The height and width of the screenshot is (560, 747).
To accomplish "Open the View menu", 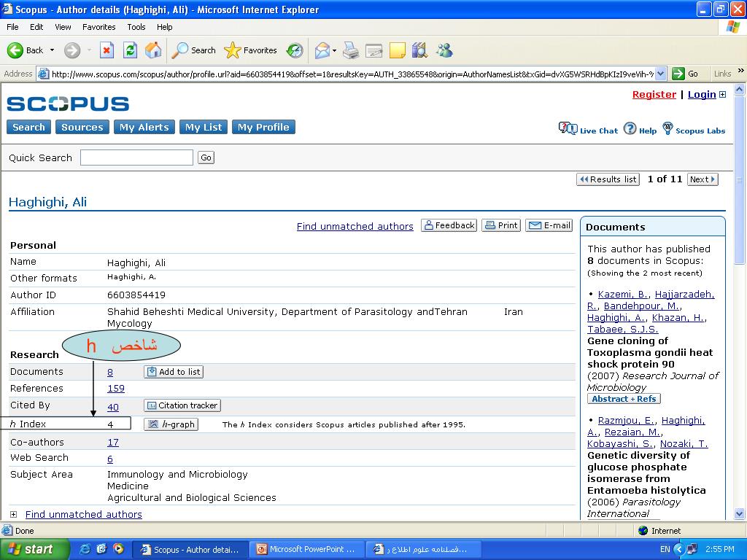I will tap(63, 27).
